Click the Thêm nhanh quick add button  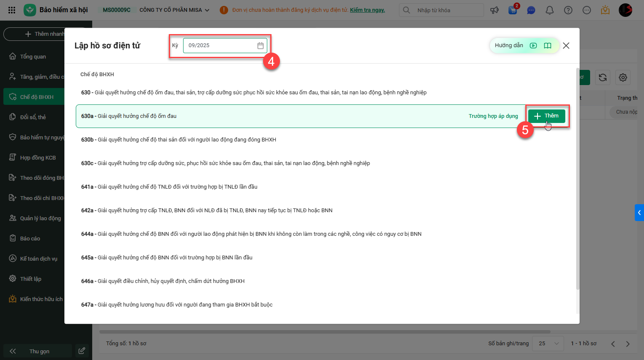(45, 34)
